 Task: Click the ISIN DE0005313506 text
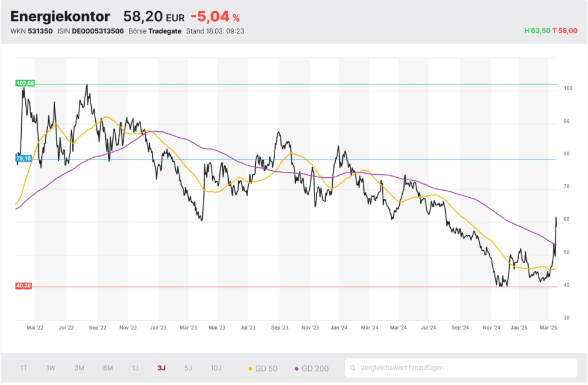[98, 31]
